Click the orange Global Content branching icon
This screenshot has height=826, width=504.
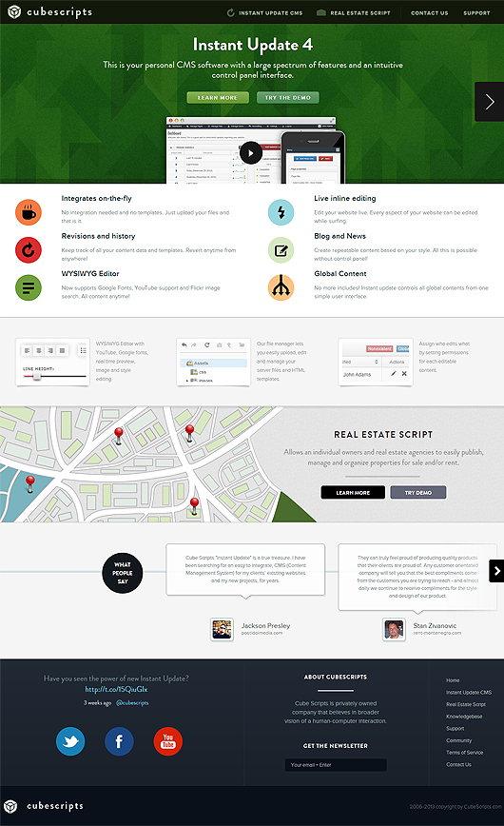(281, 287)
